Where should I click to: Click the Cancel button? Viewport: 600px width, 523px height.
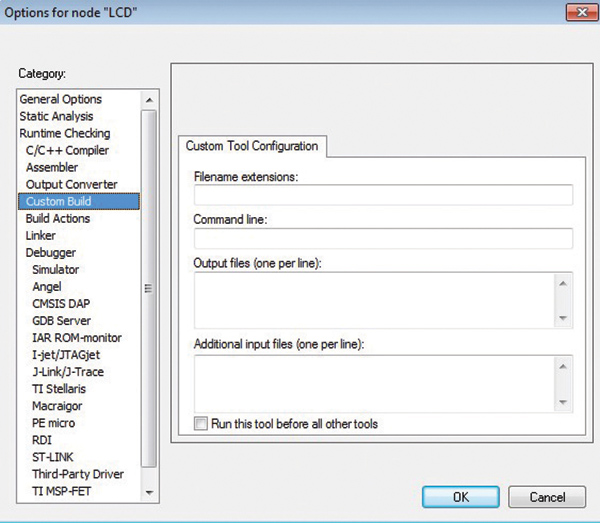coord(547,497)
